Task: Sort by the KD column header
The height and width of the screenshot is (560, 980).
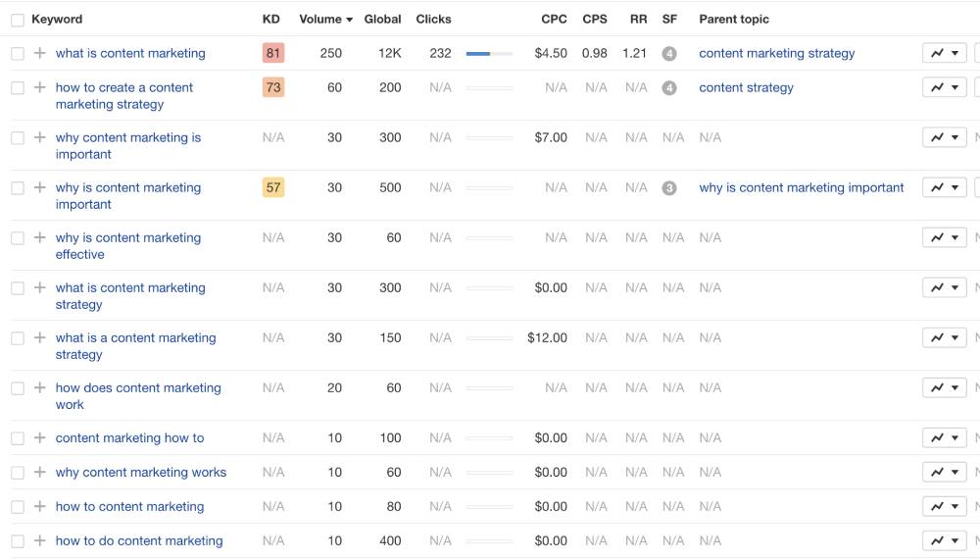Action: 270,20
